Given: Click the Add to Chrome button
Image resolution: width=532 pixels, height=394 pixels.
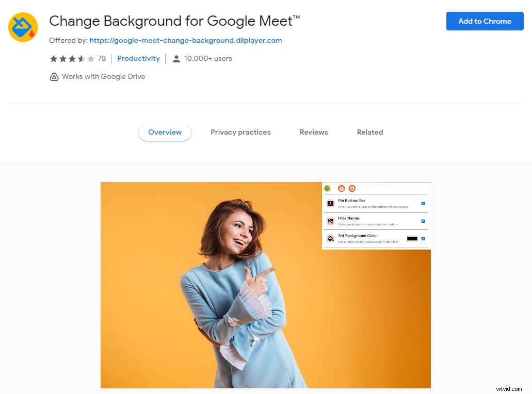Looking at the screenshot, I should 484,21.
